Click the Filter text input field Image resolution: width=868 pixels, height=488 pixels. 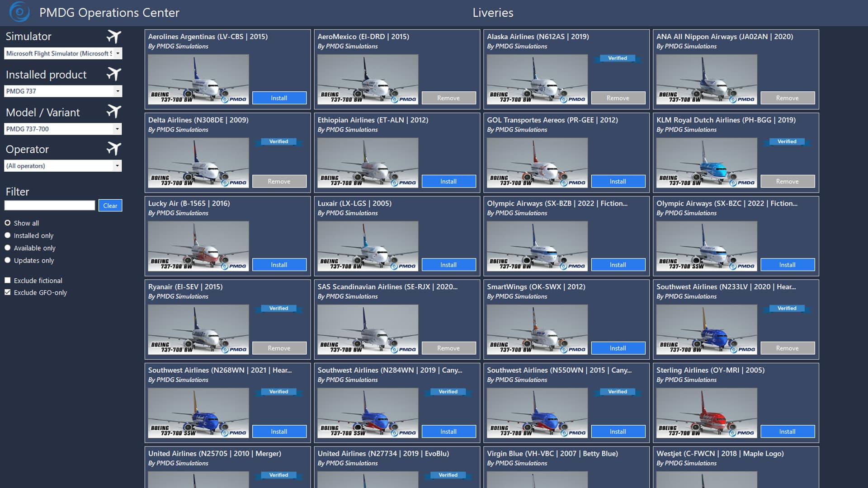tap(50, 206)
